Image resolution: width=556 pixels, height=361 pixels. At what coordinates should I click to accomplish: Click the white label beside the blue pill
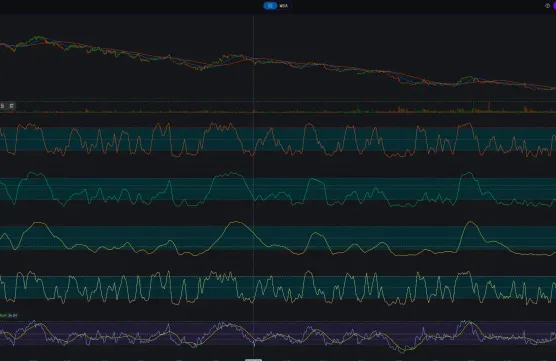[x=284, y=6]
